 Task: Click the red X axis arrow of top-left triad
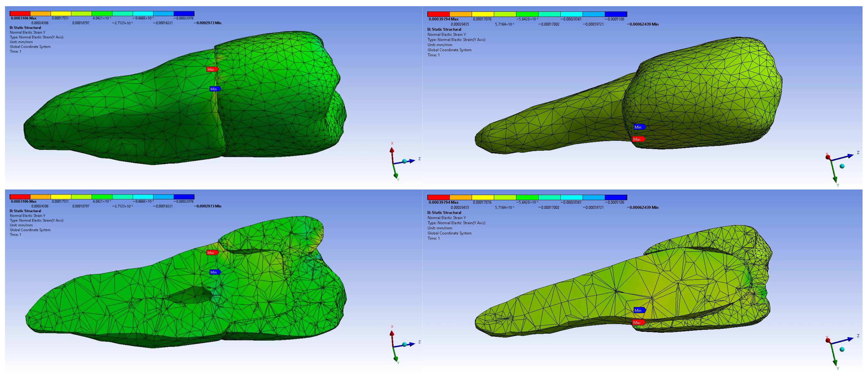(x=392, y=151)
